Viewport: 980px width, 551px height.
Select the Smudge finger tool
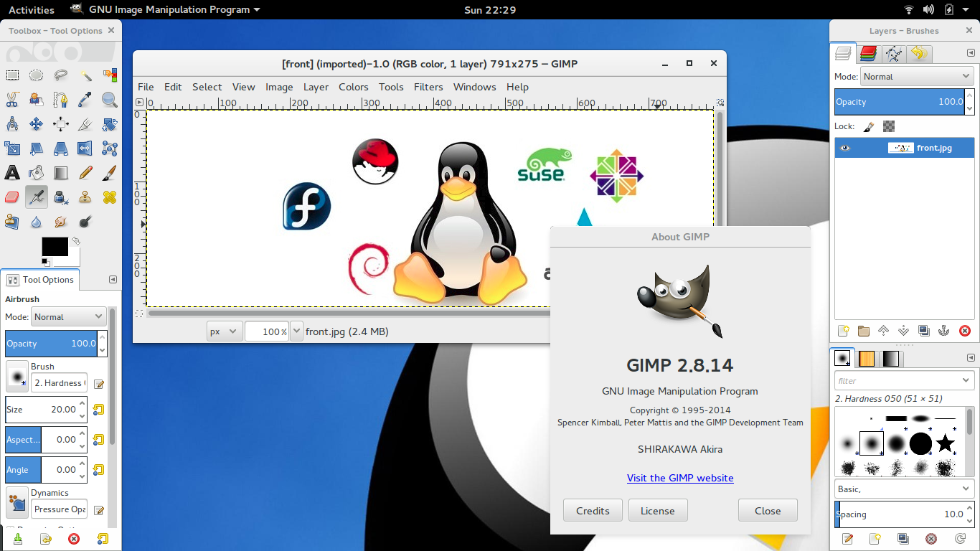(61, 222)
